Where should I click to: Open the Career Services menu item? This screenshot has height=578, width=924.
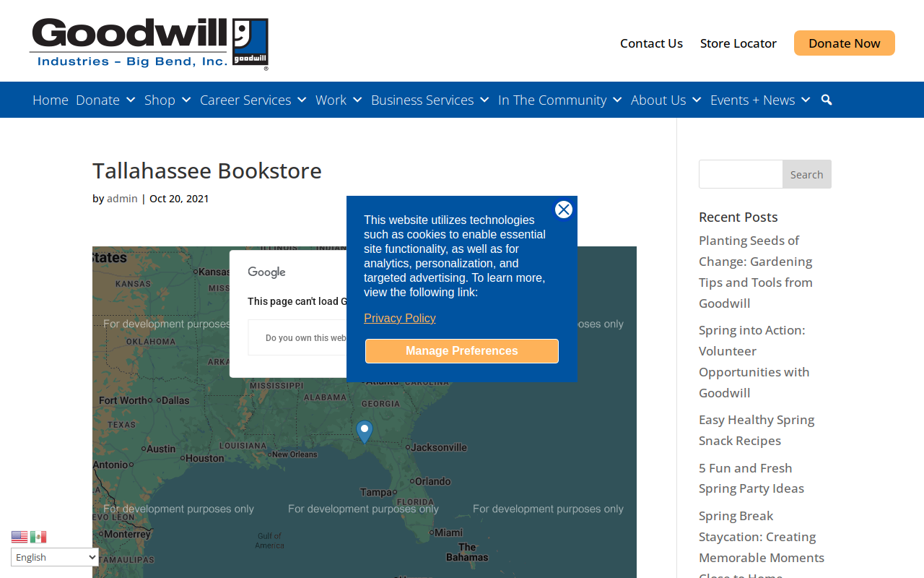245,100
